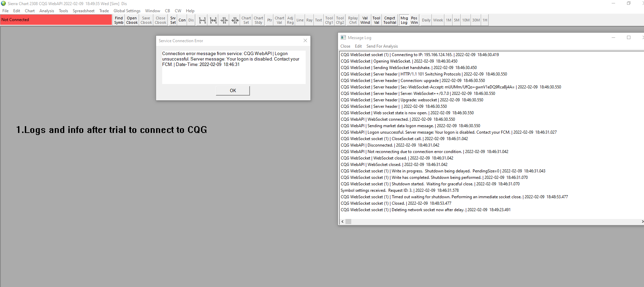Open the CB menu

168,11
